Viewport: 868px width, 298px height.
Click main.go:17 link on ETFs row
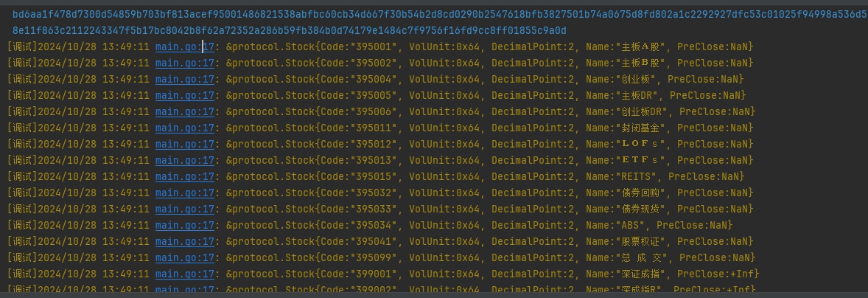(184, 161)
